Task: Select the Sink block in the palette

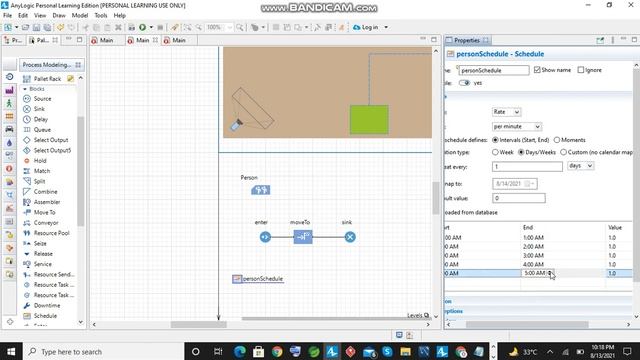Action: 34,109
